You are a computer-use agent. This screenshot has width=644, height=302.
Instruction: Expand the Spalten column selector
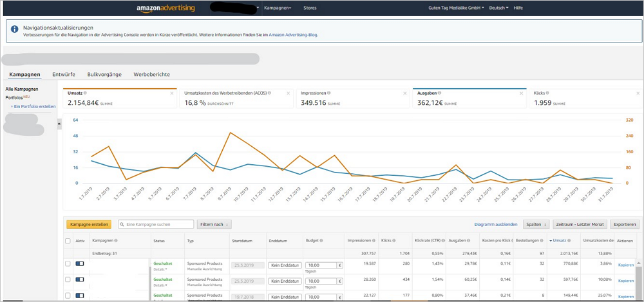[536, 224]
